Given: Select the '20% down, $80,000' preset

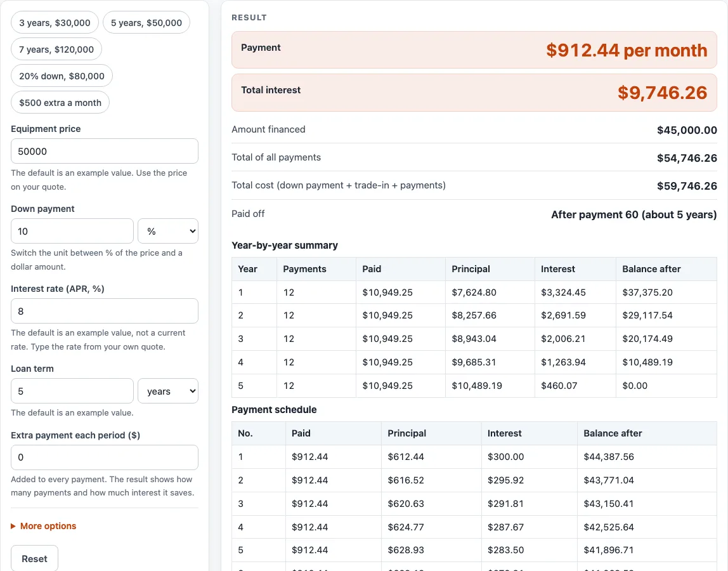Looking at the screenshot, I should tap(62, 75).
